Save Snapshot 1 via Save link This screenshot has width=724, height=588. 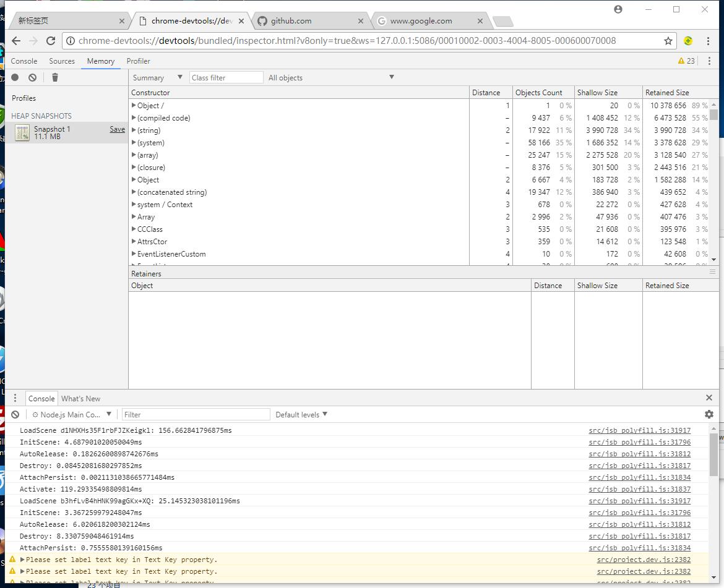pos(117,129)
